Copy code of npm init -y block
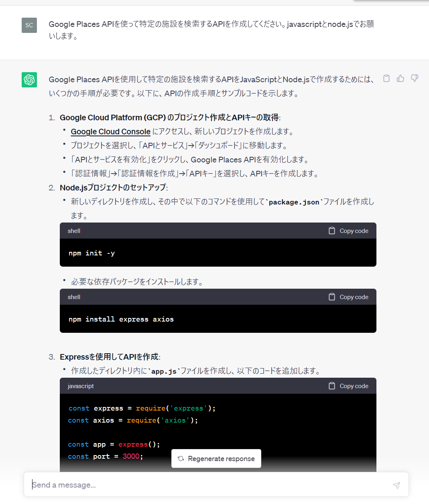Viewport: 429px width, 504px height. (348, 231)
